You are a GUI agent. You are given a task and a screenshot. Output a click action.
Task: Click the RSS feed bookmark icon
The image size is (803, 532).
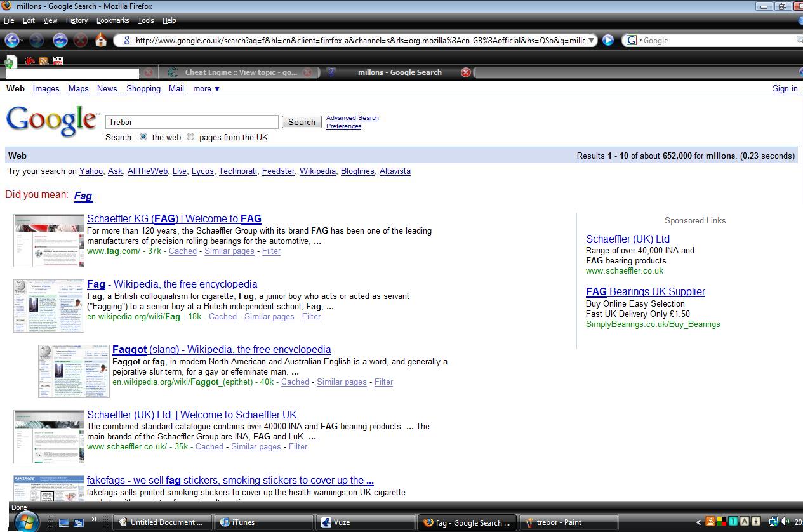[x=43, y=61]
